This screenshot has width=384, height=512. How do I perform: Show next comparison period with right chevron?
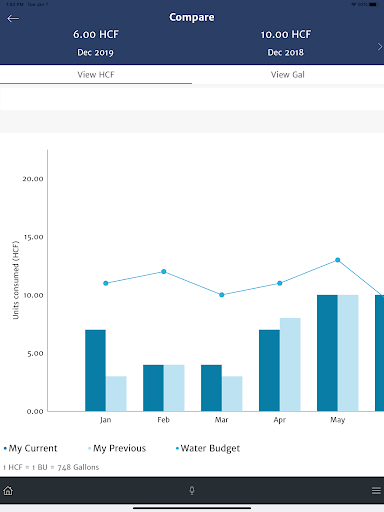pos(380,47)
